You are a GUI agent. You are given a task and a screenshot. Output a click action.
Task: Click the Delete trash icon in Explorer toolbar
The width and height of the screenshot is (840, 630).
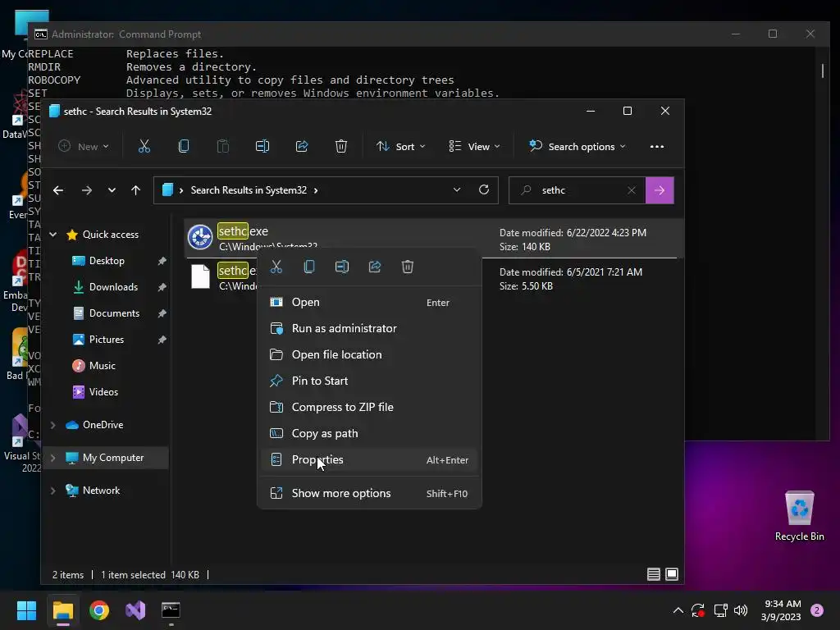pyautogui.click(x=341, y=146)
